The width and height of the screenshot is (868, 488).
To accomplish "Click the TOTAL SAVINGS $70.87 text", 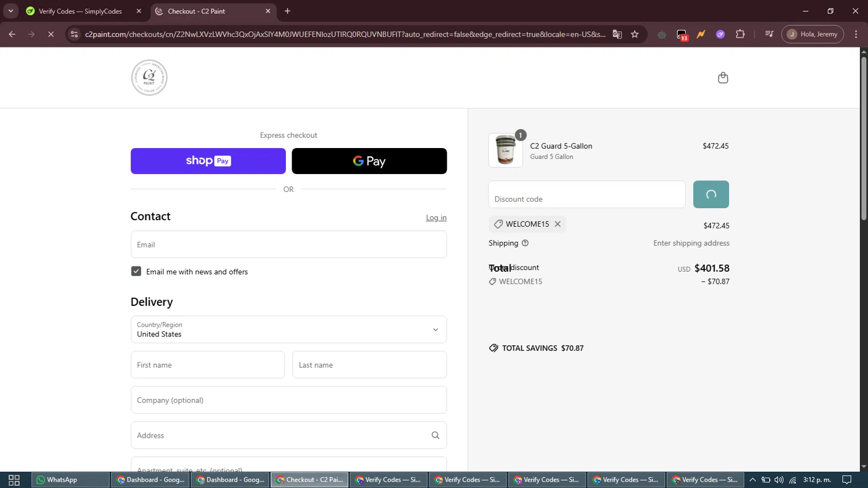I will pos(543,348).
